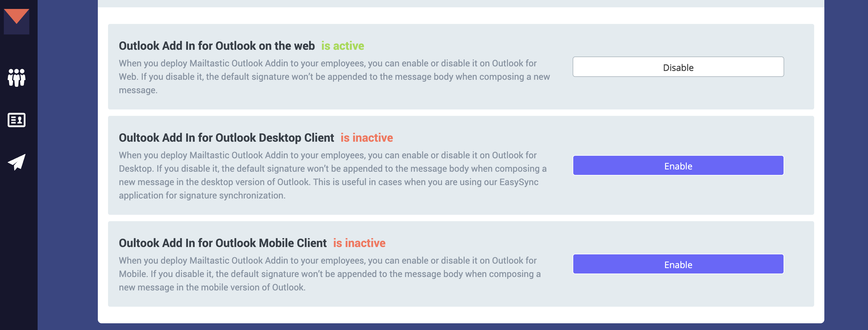868x330 pixels.
Task: Click the Mailtastic logo in the sidebar
Action: [16, 20]
